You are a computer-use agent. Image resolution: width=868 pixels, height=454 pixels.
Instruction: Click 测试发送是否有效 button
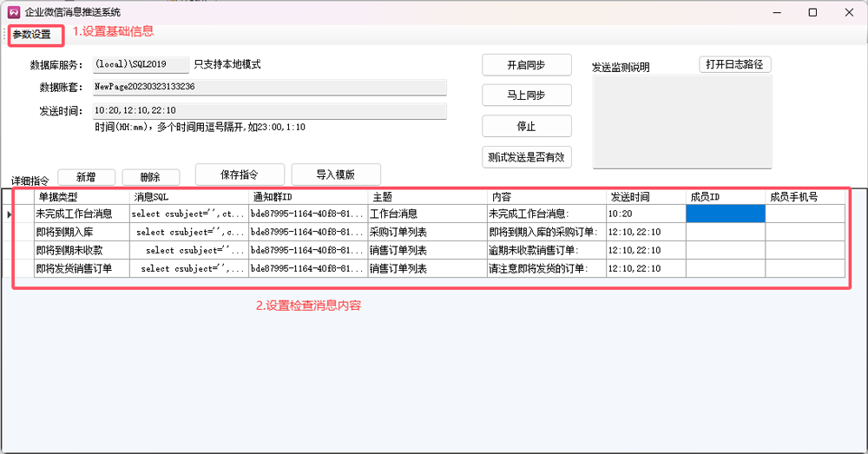(x=527, y=157)
